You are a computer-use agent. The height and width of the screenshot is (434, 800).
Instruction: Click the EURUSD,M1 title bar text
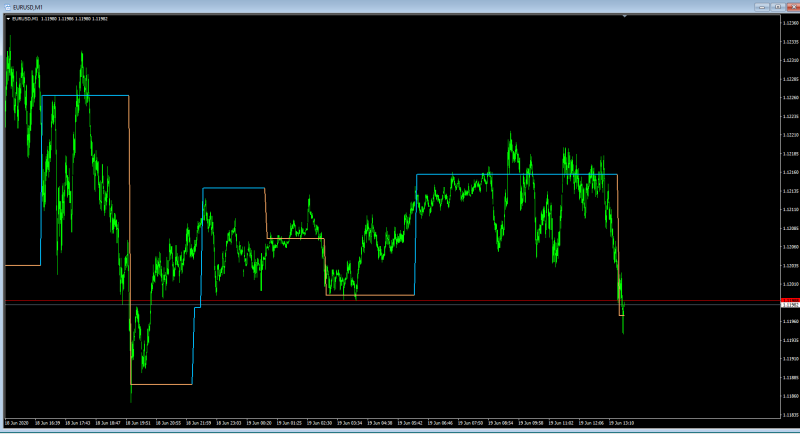28,7
